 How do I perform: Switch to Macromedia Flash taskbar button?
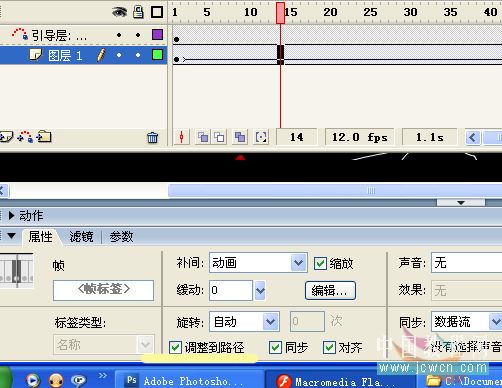point(341,381)
